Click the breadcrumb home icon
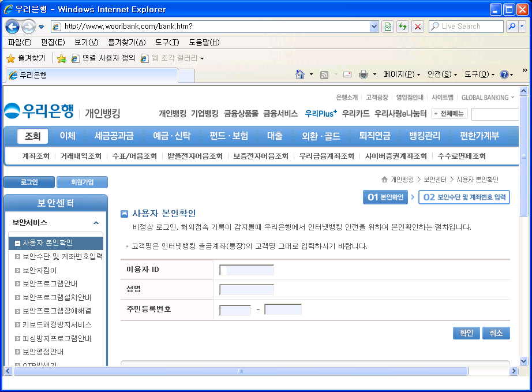The height and width of the screenshot is (392, 532). click(384, 179)
